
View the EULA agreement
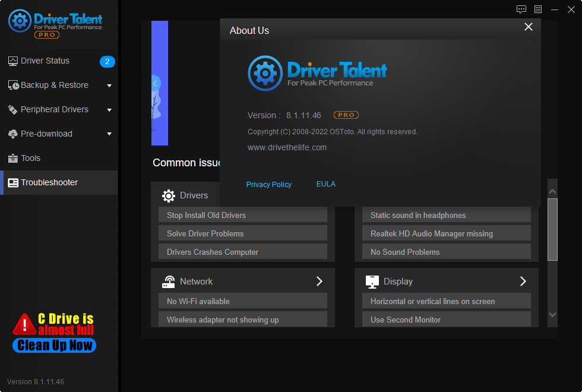tap(325, 184)
